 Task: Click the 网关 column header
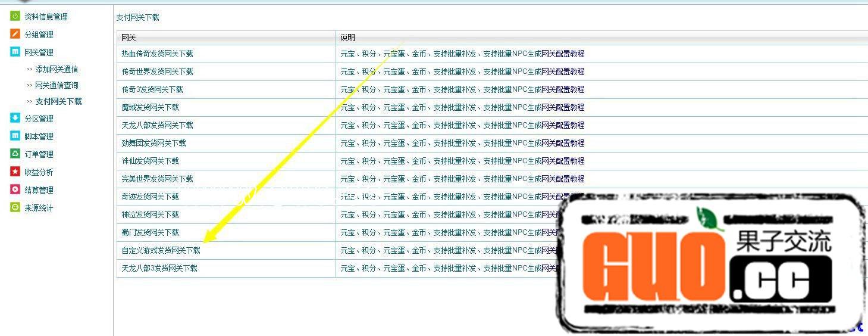click(129, 38)
